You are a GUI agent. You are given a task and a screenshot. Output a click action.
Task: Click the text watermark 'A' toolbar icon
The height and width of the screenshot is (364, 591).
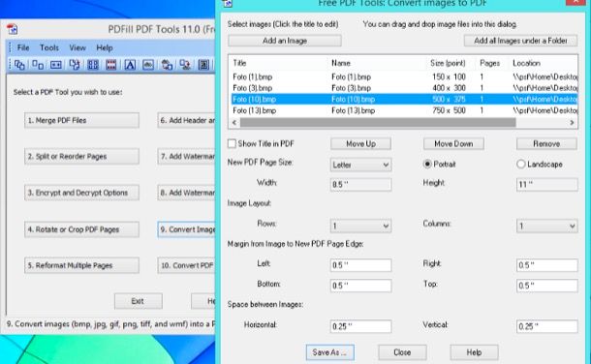point(130,65)
